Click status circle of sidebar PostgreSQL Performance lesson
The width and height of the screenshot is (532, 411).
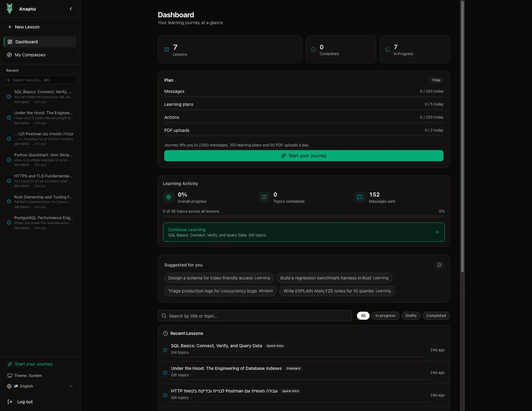click(x=9, y=223)
